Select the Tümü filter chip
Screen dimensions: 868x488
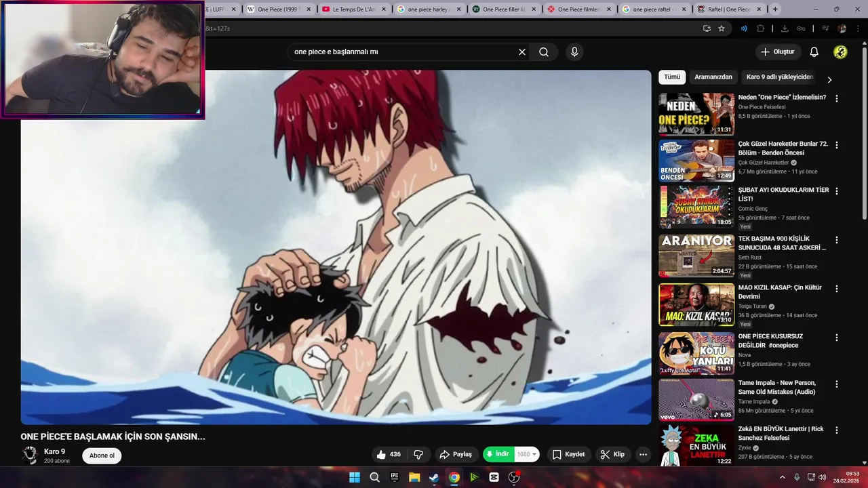coord(672,77)
